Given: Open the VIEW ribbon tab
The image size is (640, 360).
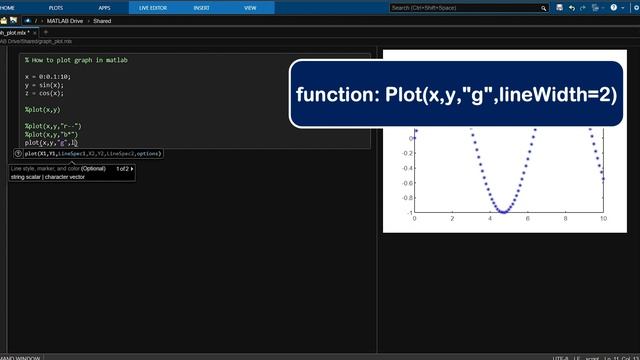Looking at the screenshot, I should [250, 8].
